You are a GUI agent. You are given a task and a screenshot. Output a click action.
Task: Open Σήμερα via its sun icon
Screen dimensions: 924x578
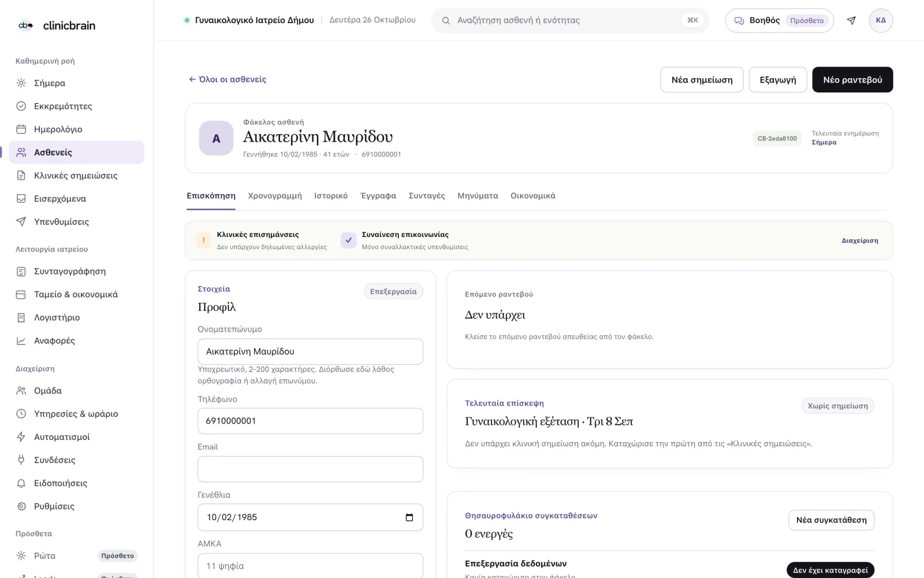[x=21, y=83]
